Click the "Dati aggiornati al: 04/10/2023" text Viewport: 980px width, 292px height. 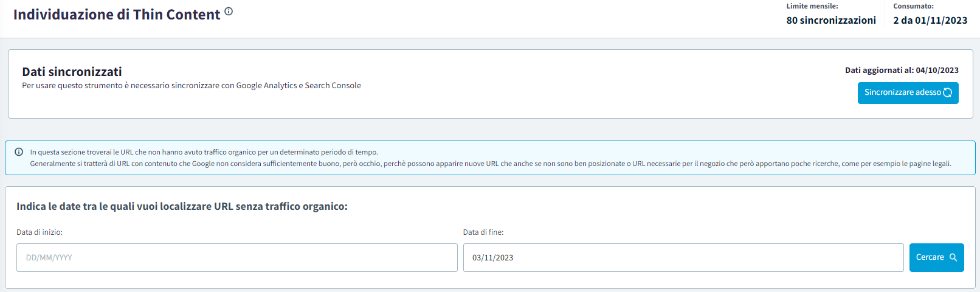(x=902, y=71)
